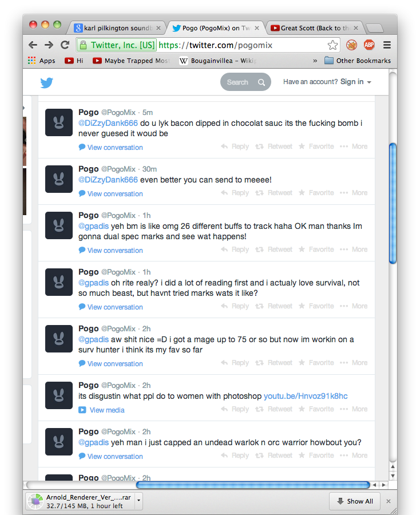The image size is (420, 515).
Task: Click the horizontal scrollbar thumb
Action: (x=252, y=485)
